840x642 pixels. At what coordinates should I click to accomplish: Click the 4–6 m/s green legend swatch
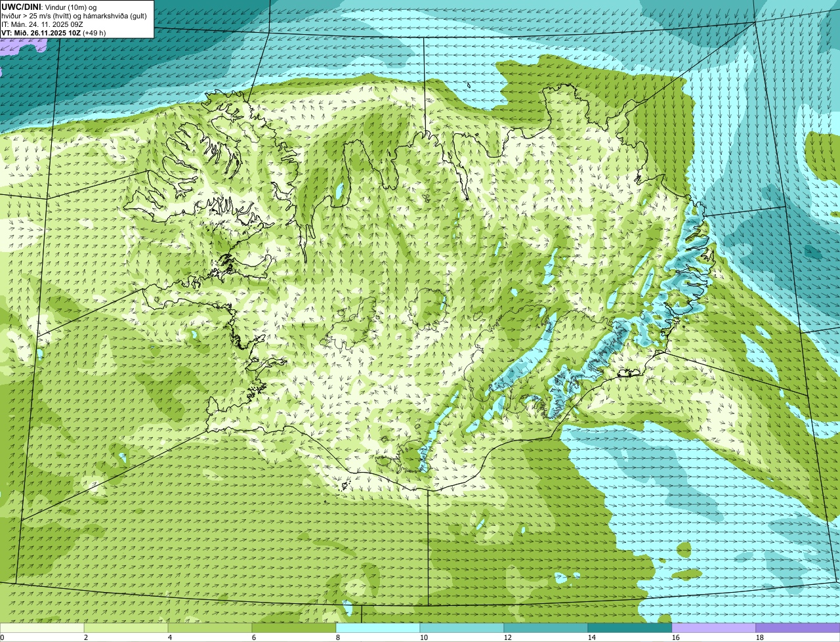210,628
